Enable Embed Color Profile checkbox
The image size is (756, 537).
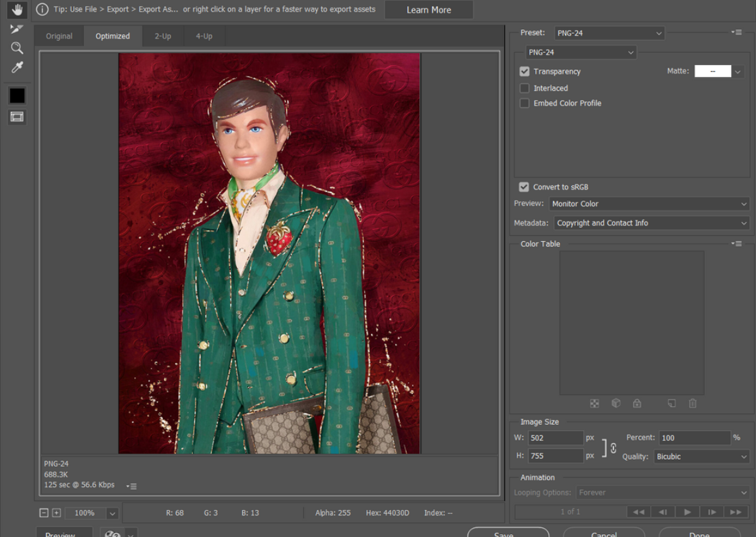click(525, 103)
